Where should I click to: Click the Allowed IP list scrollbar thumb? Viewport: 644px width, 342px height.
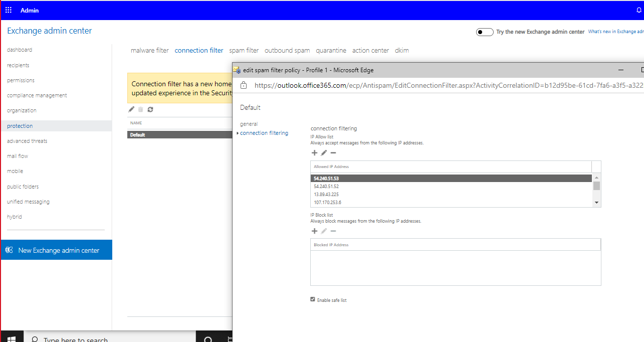(596, 186)
